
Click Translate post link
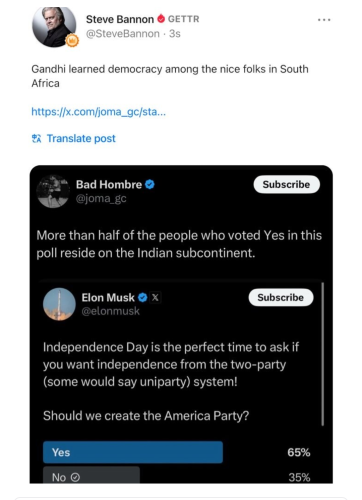click(x=81, y=138)
